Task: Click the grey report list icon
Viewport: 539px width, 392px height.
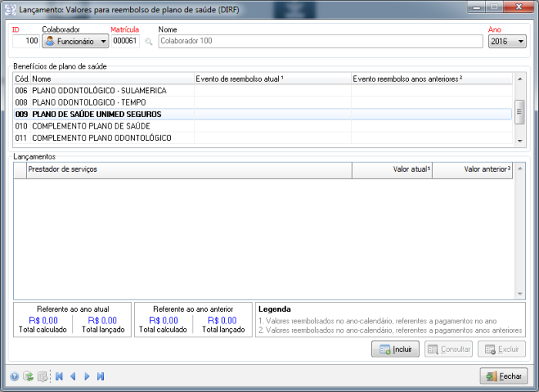Action: coord(42,377)
